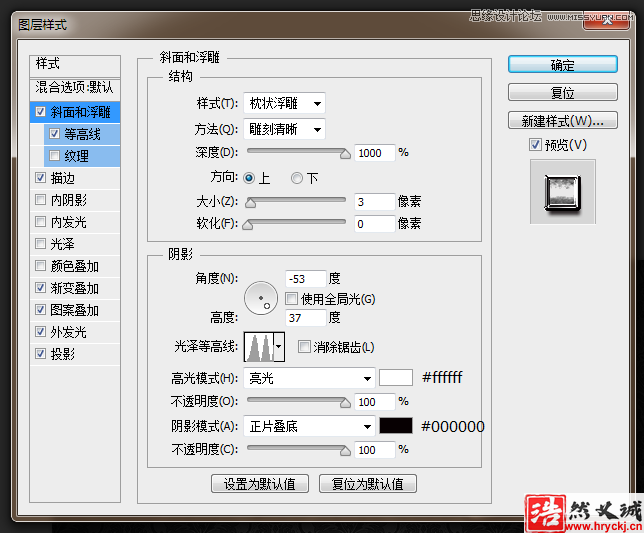The image size is (644, 533).
Task: Toggle the 斜面和浮雕 checkbox
Action: pos(40,112)
